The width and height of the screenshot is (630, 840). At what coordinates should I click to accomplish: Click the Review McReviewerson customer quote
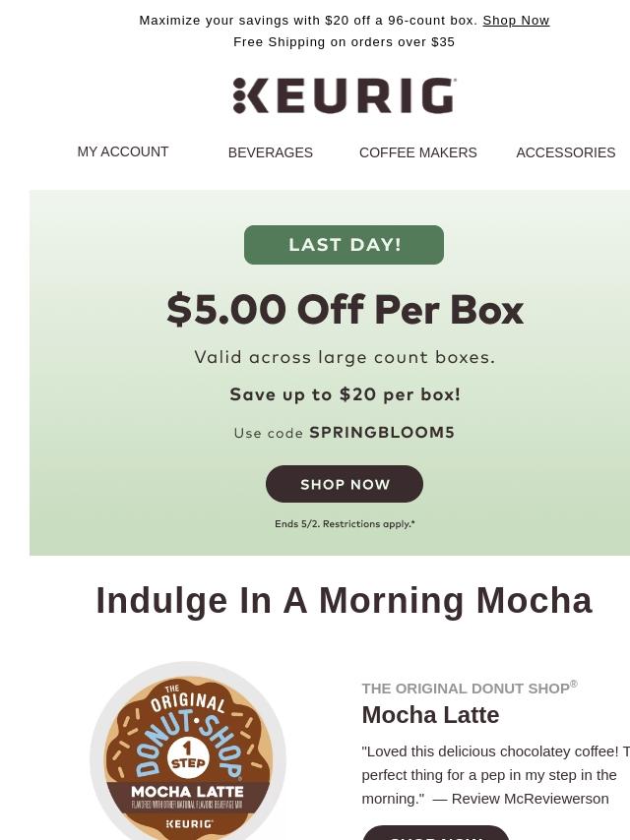[495, 775]
